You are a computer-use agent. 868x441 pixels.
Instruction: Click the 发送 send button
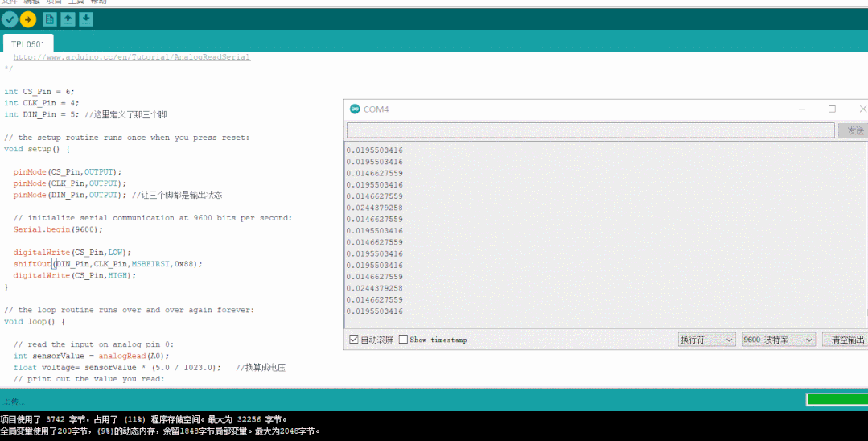pyautogui.click(x=854, y=130)
